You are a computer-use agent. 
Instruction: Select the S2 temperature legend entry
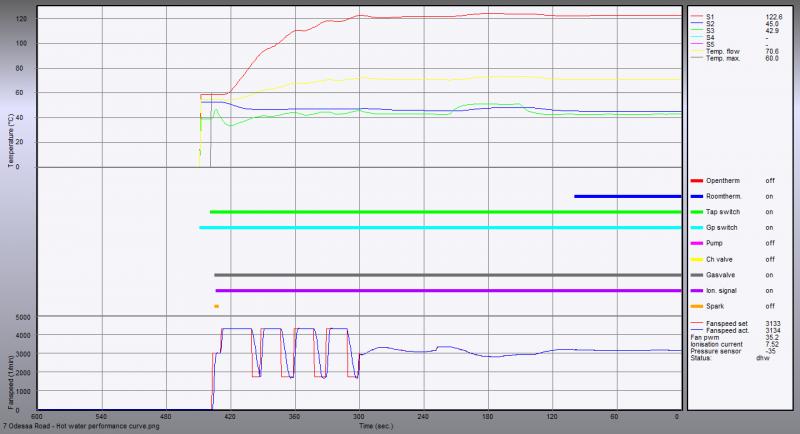(712, 24)
